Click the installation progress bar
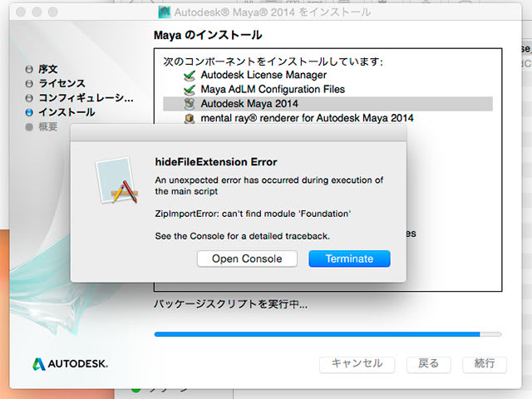 (328, 334)
